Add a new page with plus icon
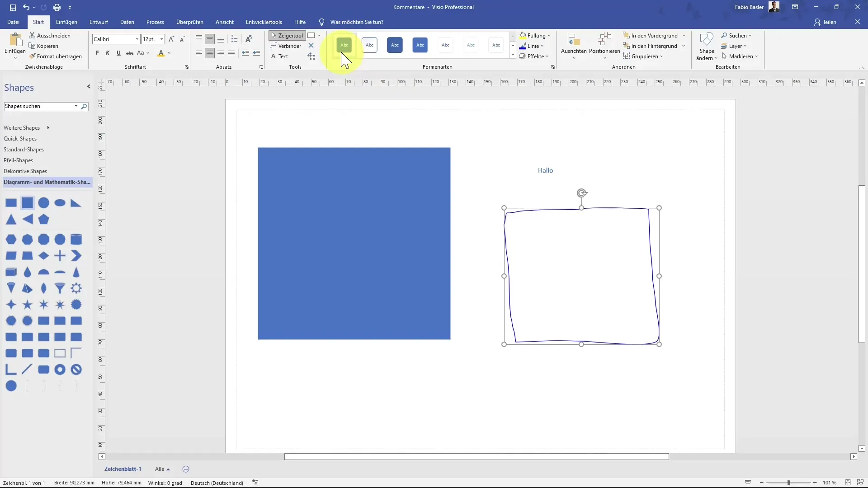The height and width of the screenshot is (488, 868). click(x=186, y=469)
